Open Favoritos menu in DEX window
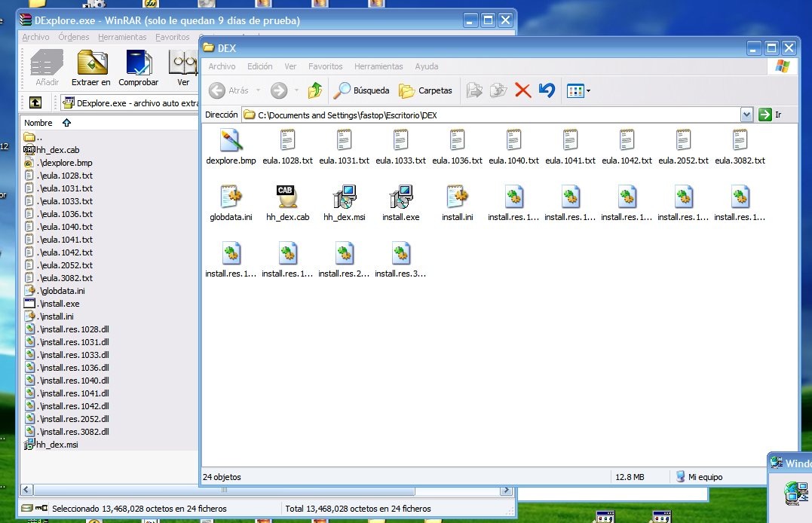 pyautogui.click(x=325, y=66)
